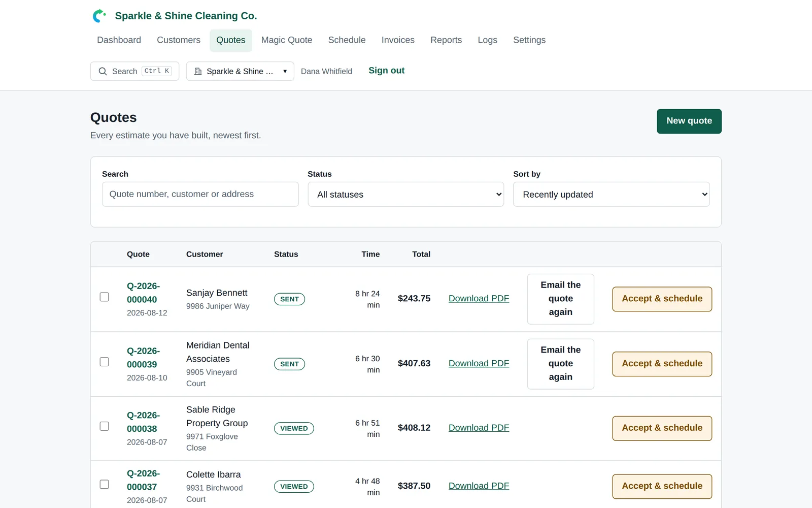812x508 pixels.
Task: Click customer name Colette Ibarra
Action: [x=214, y=474]
